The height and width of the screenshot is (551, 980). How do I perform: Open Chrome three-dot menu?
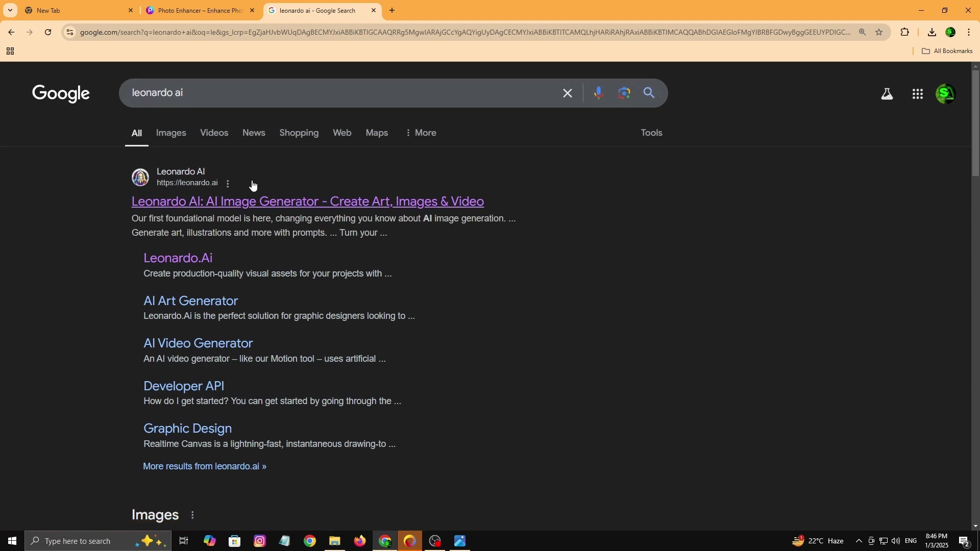click(x=969, y=32)
